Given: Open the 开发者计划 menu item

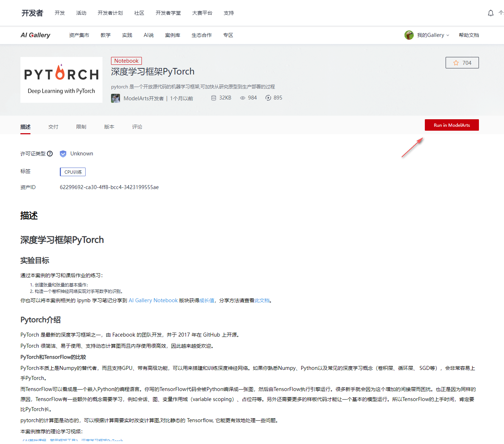Looking at the screenshot, I should point(110,13).
